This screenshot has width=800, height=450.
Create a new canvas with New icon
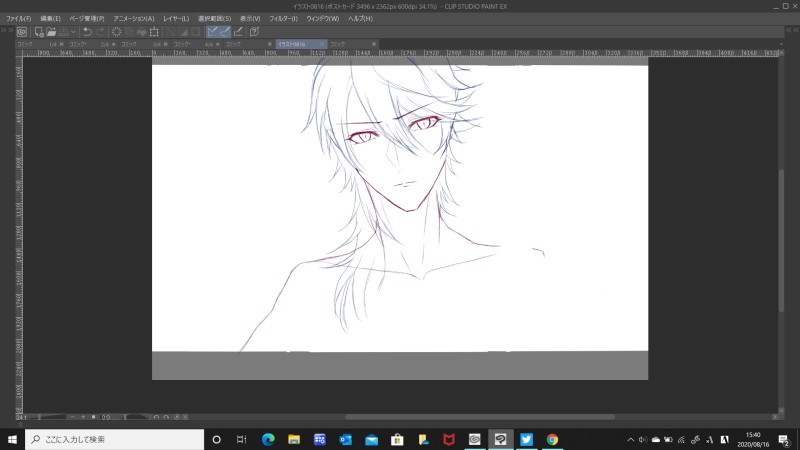point(39,32)
